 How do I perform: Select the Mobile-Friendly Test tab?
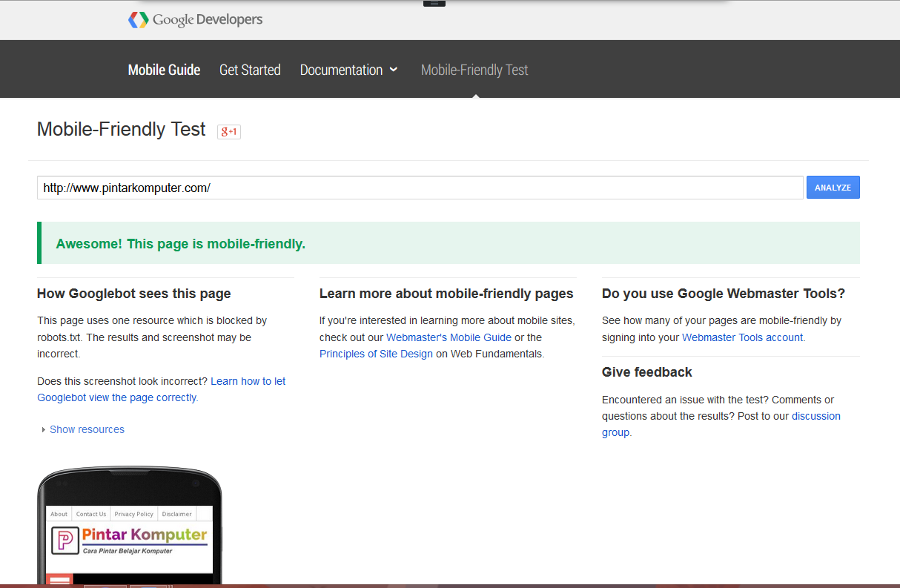[474, 70]
